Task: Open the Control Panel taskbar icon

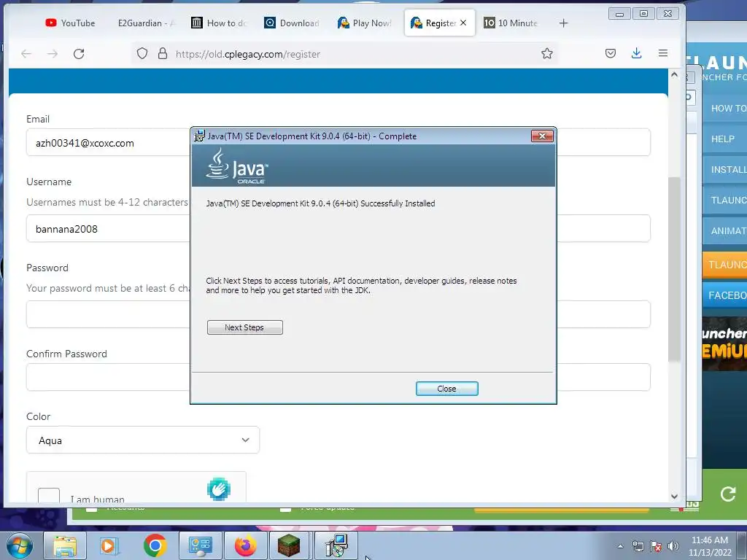Action: (200, 545)
